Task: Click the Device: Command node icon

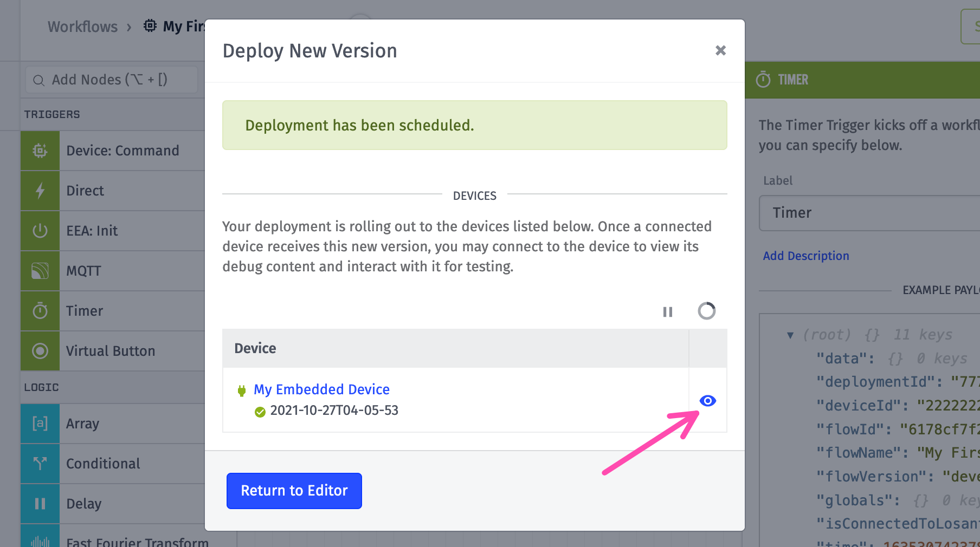Action: (40, 151)
